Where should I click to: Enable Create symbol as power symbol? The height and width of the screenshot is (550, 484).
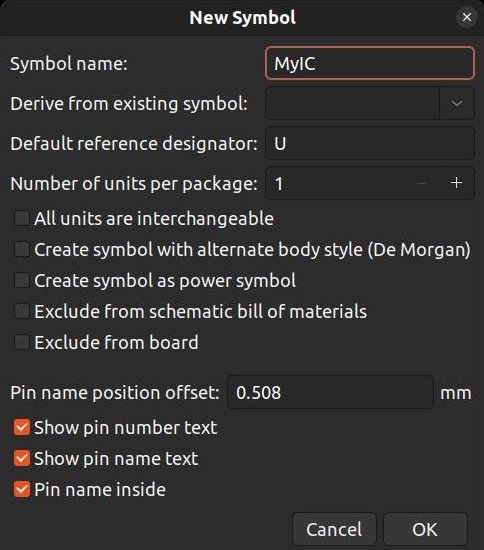point(22,280)
